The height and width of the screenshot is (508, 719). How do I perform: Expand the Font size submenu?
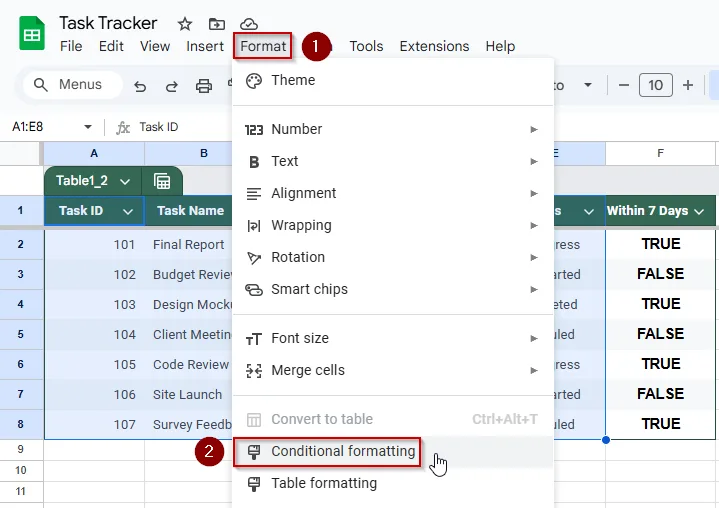point(393,338)
